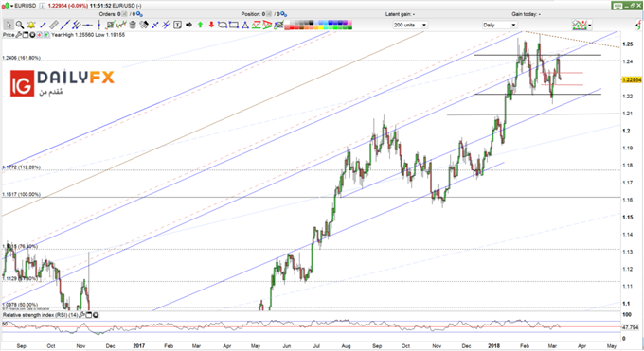Click the Gain today label
This screenshot has height=351, width=644.
pyautogui.click(x=527, y=14)
